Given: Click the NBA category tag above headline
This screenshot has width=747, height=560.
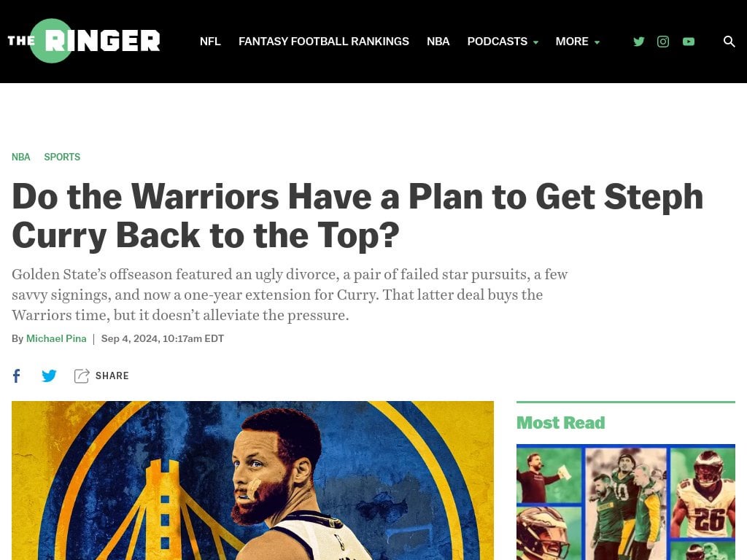Looking at the screenshot, I should (x=21, y=157).
